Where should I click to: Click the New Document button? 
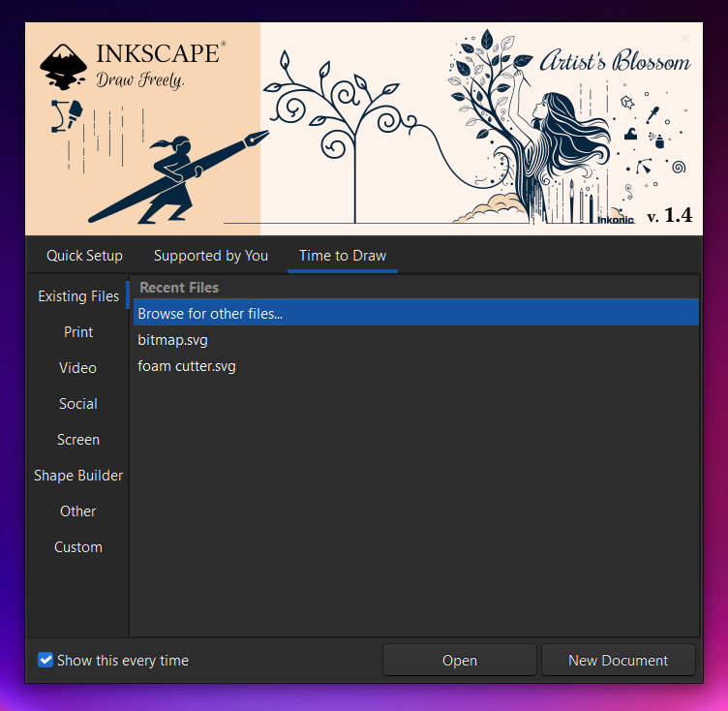619,660
